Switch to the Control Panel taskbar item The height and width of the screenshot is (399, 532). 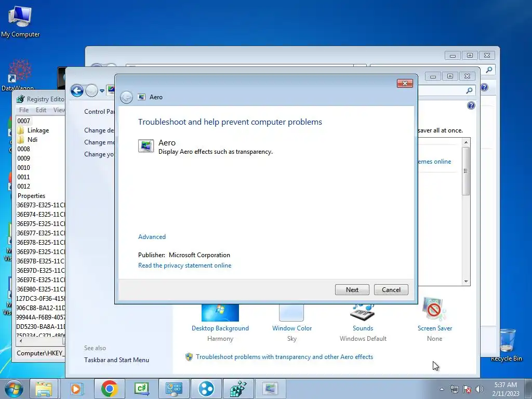[174, 389]
